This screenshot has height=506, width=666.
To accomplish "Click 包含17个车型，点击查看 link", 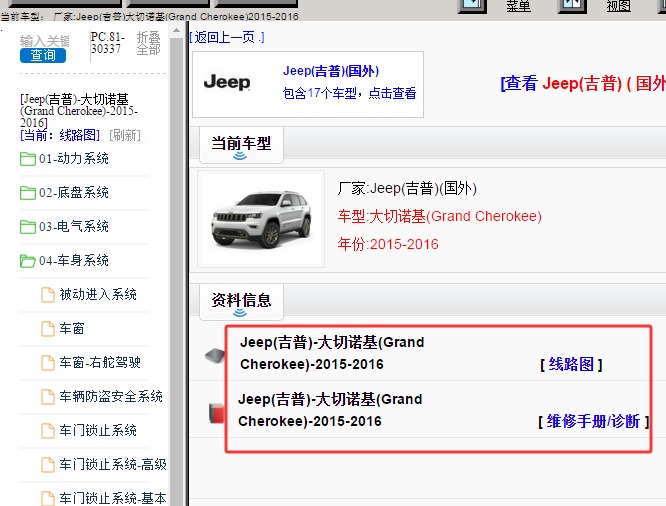I will 349,93.
